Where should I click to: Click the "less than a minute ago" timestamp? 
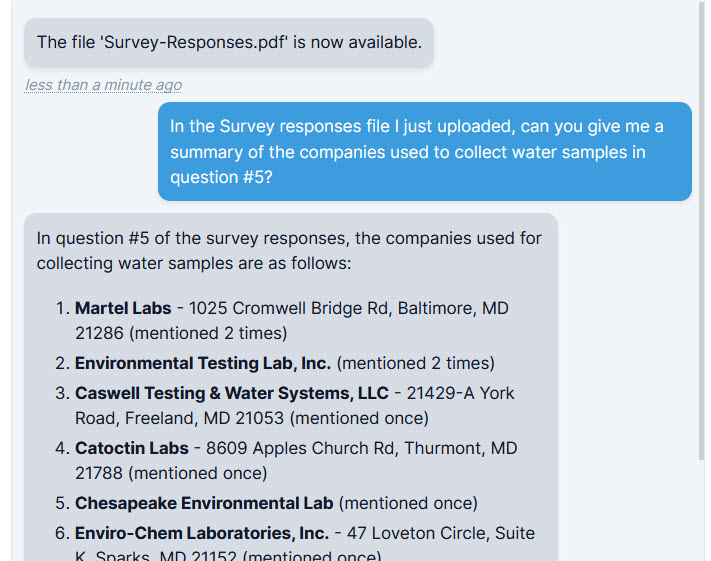point(103,85)
